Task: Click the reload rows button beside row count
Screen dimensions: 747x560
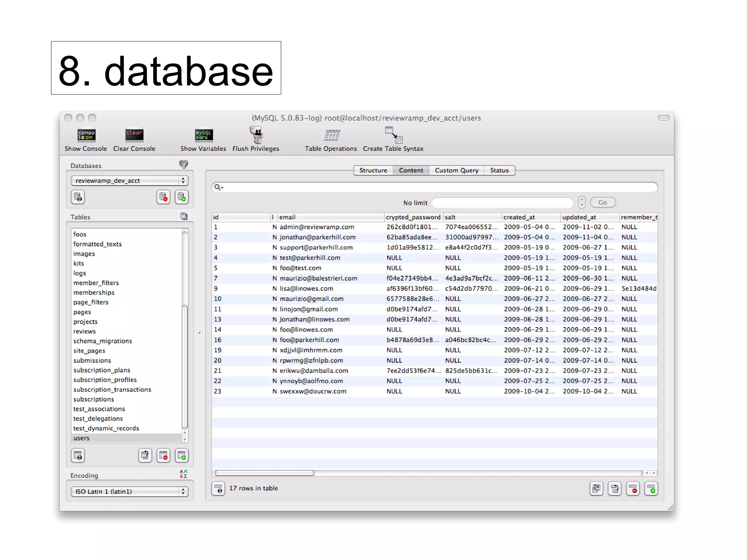Action: (218, 488)
